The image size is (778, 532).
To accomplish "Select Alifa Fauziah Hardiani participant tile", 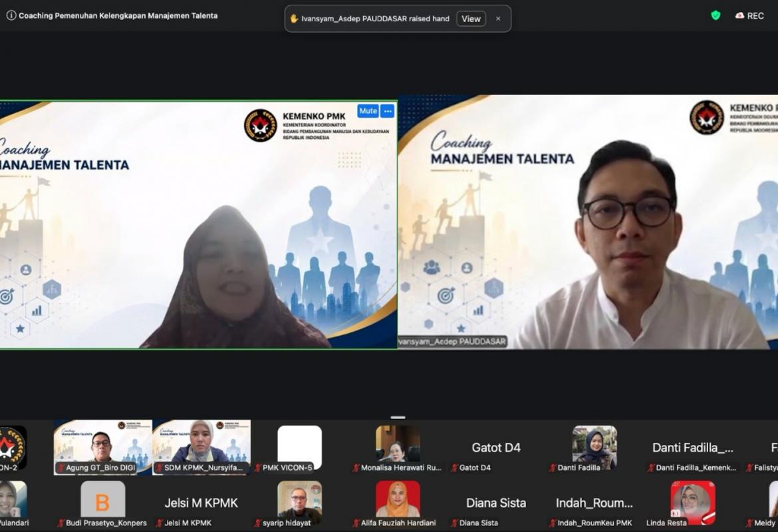I will 398,503.
